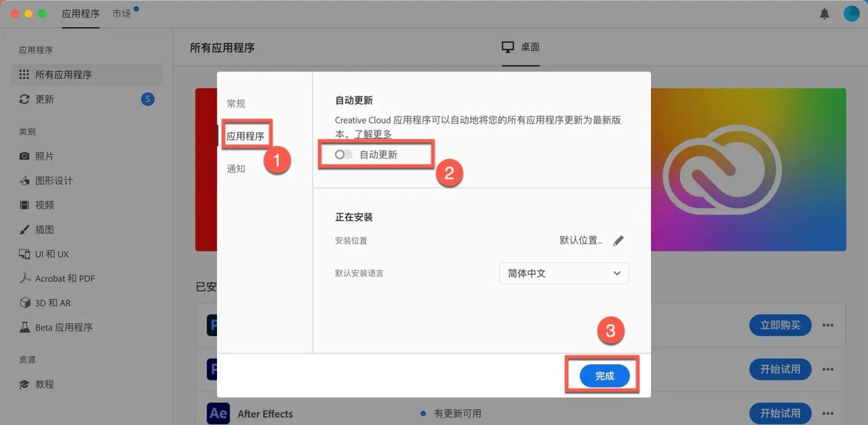Image resolution: width=868 pixels, height=425 pixels.
Task: Switch to the 市场 tab
Action: (121, 12)
